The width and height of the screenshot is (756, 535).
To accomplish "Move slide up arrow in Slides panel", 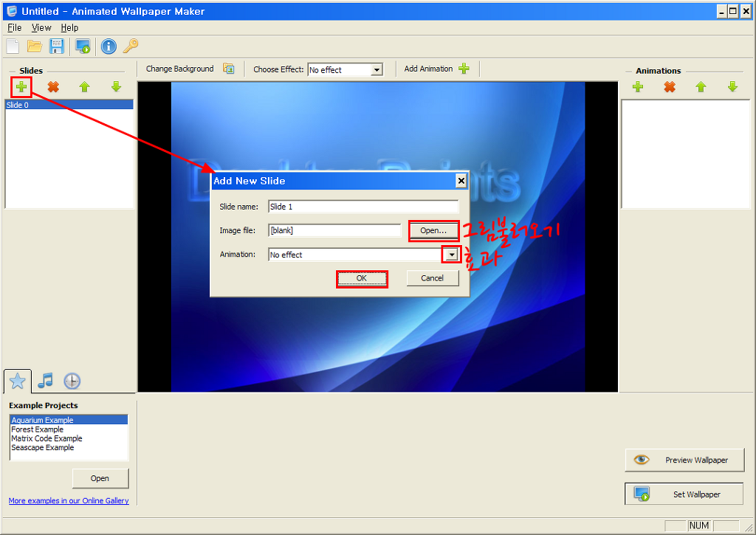I will tap(84, 87).
